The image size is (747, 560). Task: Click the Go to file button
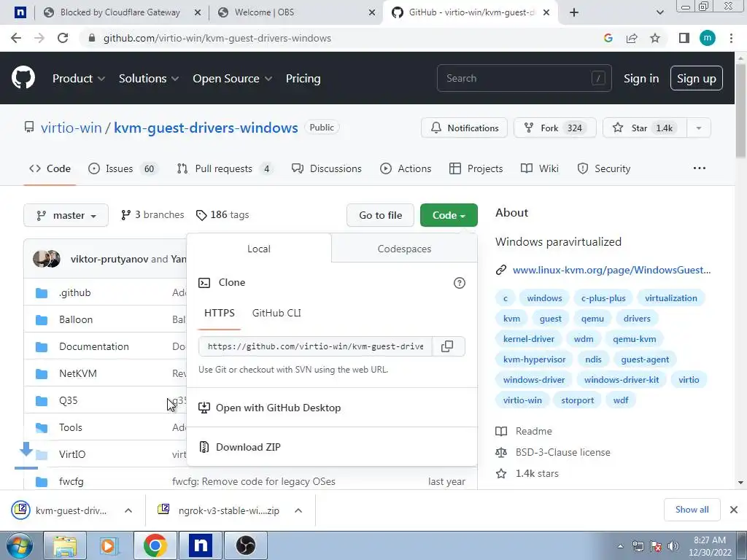tap(380, 215)
